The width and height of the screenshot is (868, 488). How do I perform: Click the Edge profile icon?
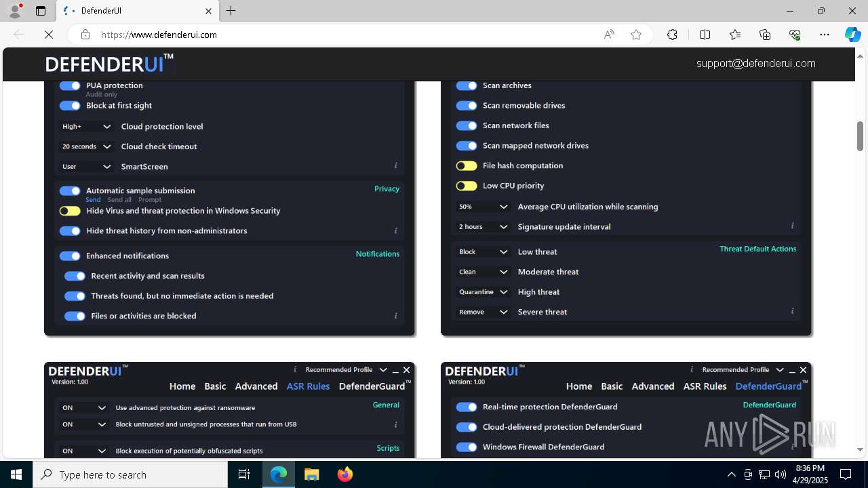pos(15,11)
